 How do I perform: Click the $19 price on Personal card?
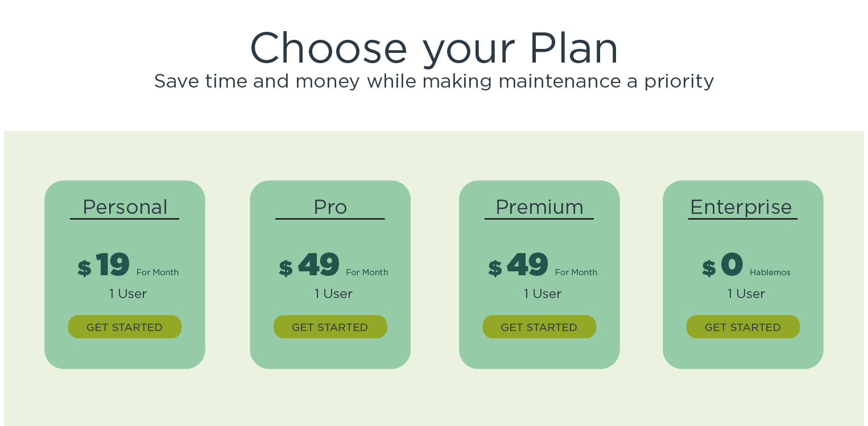pos(104,265)
